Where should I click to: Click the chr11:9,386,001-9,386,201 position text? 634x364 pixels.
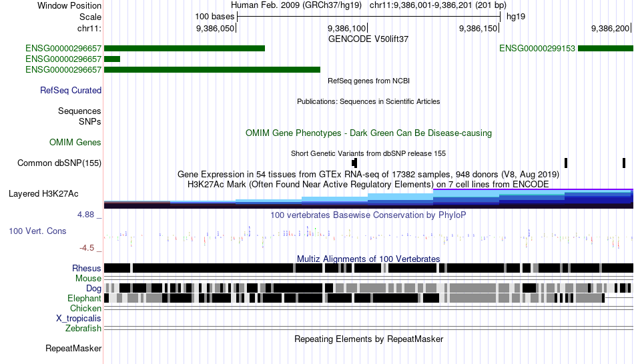[438, 5]
